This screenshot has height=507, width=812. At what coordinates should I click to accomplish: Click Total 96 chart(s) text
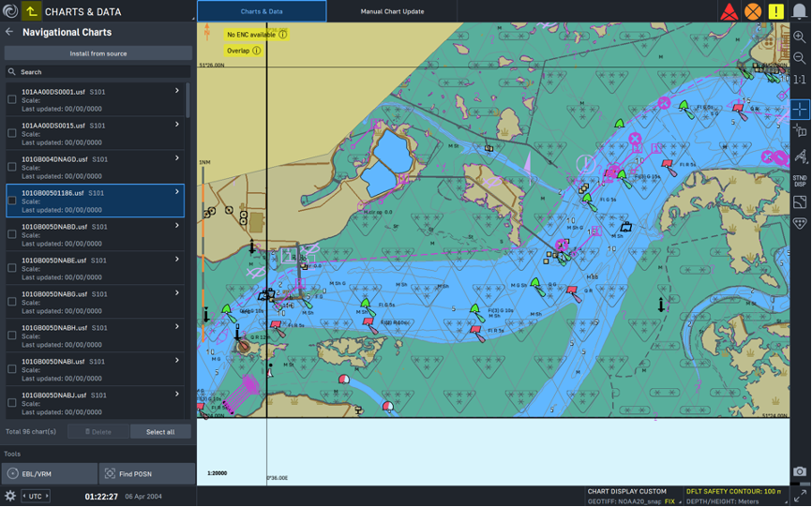(x=31, y=431)
